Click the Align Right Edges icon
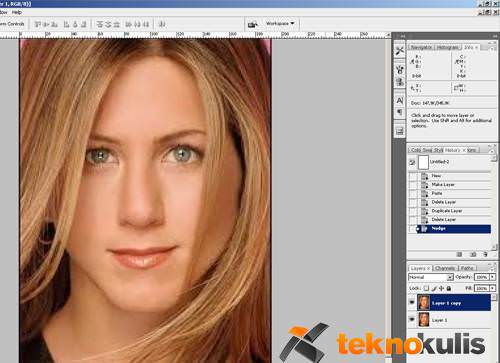 [84, 24]
